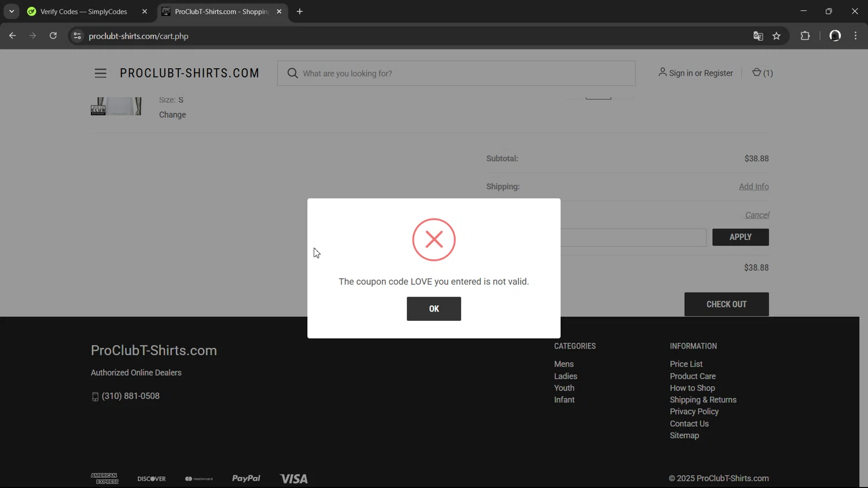Screen dimensions: 868x488
Task: Close the Verify Codes SimplyCodes tab
Action: tap(145, 12)
